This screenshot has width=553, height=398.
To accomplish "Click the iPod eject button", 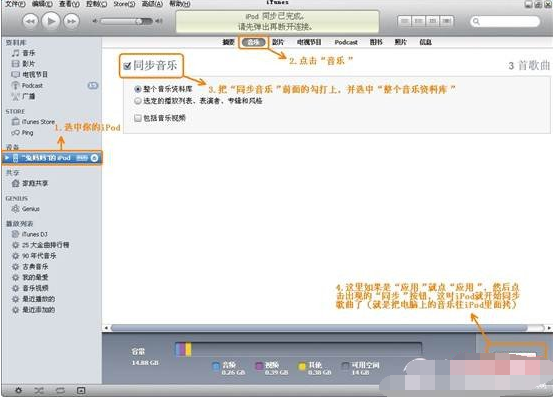I will (x=95, y=158).
